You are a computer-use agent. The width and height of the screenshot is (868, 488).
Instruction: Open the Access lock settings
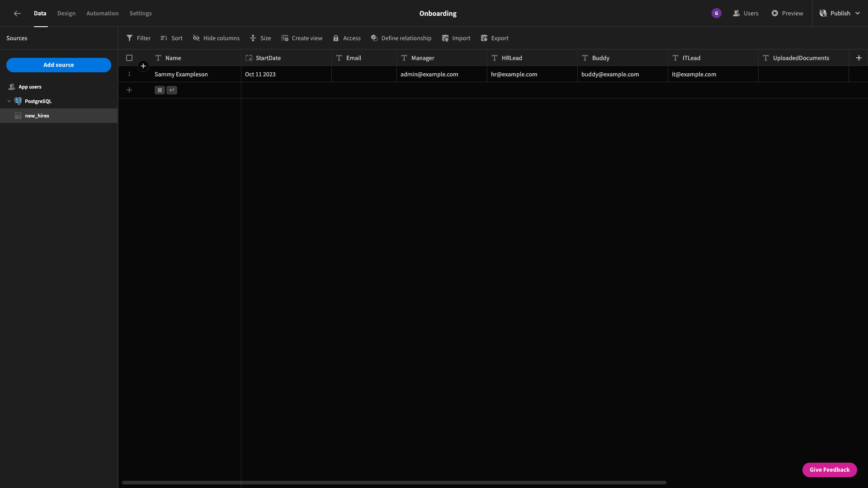coord(347,38)
